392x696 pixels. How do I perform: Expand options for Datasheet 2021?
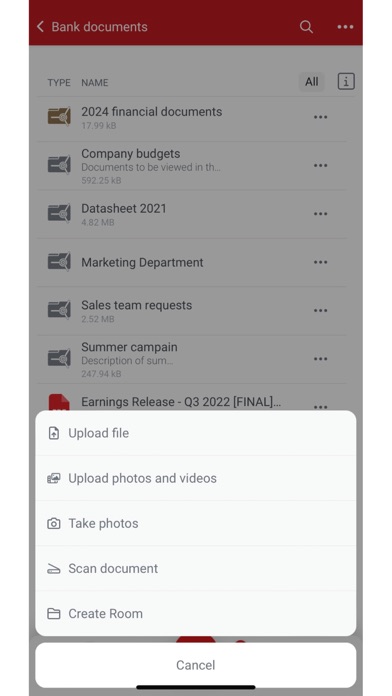[321, 214]
